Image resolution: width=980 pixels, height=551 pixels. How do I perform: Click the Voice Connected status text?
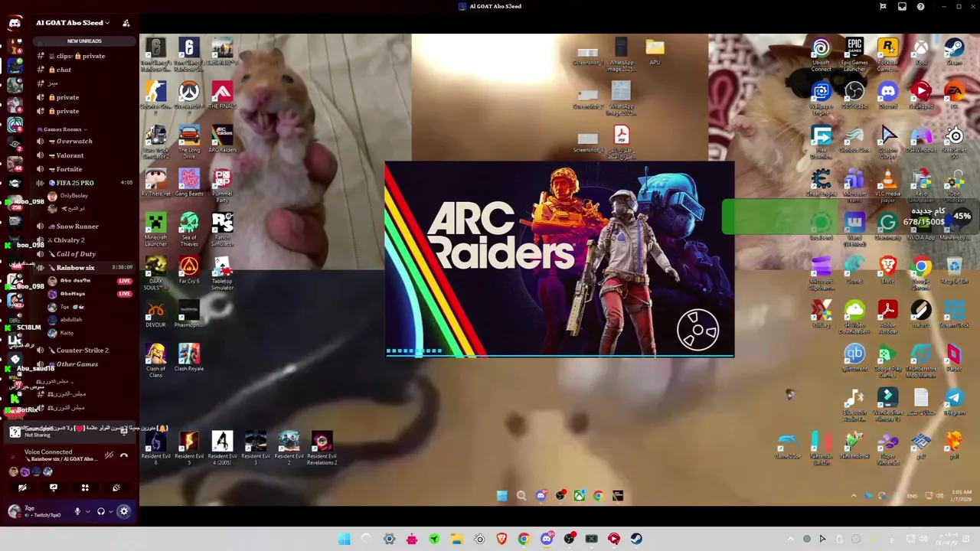click(x=48, y=452)
